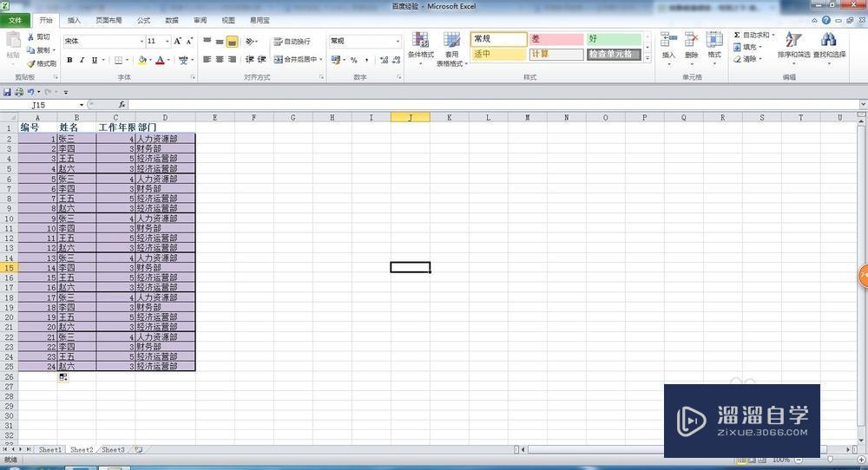Screen dimensions: 868x470
Task: Apply the 适中 (Neutral) cell style
Action: point(498,54)
